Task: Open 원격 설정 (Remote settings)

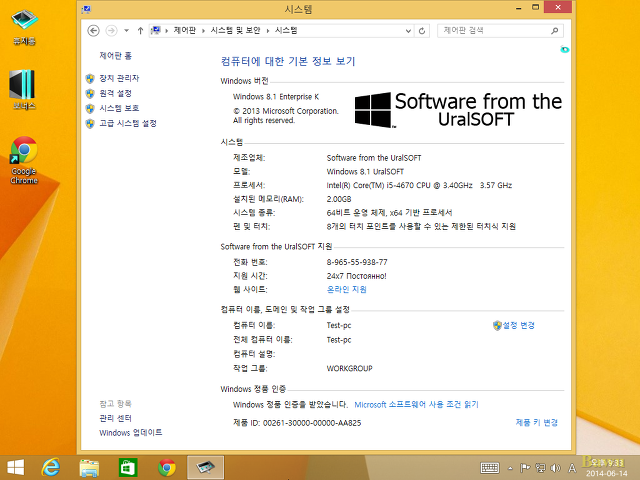Action: pos(116,93)
